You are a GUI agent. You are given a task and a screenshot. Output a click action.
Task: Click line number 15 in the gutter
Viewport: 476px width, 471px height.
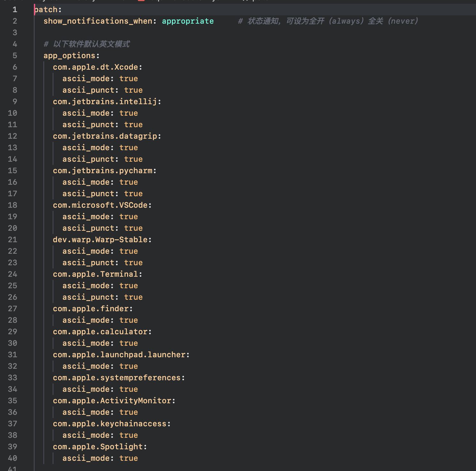tap(12, 171)
